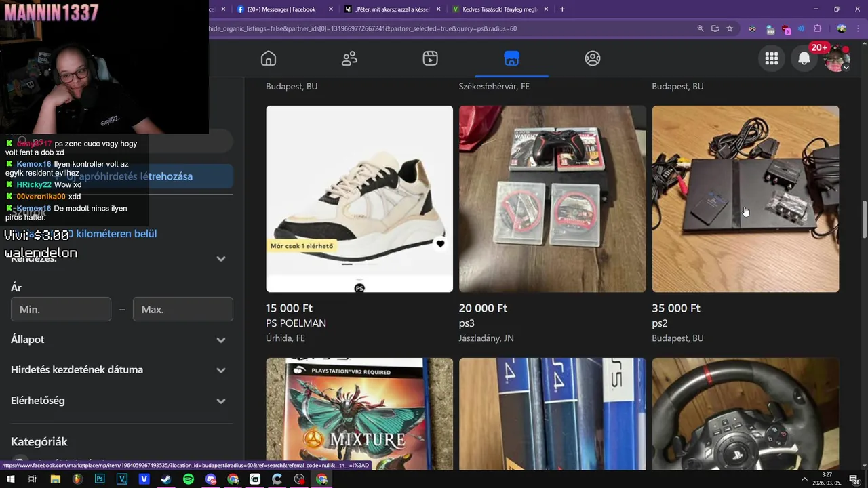Focus the Min. price input field
Screen dimensions: 868x488
pyautogui.click(x=61, y=309)
